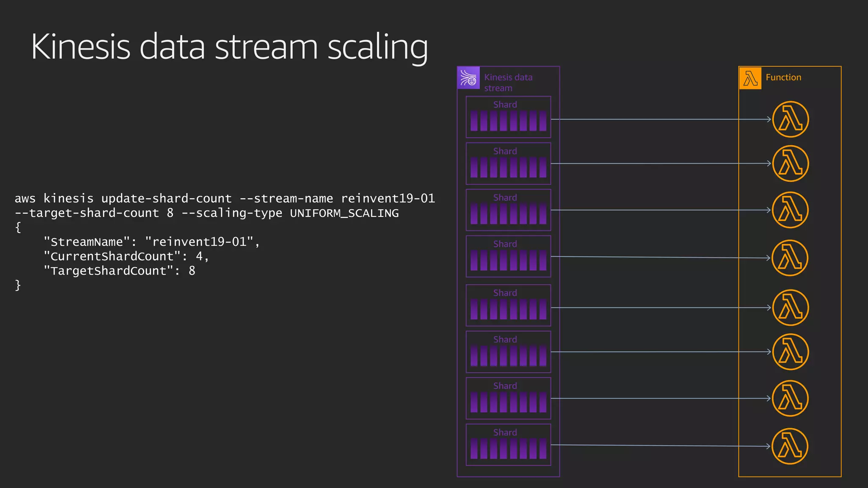
Task: Select the second Lambda circle from top
Action: pos(790,164)
